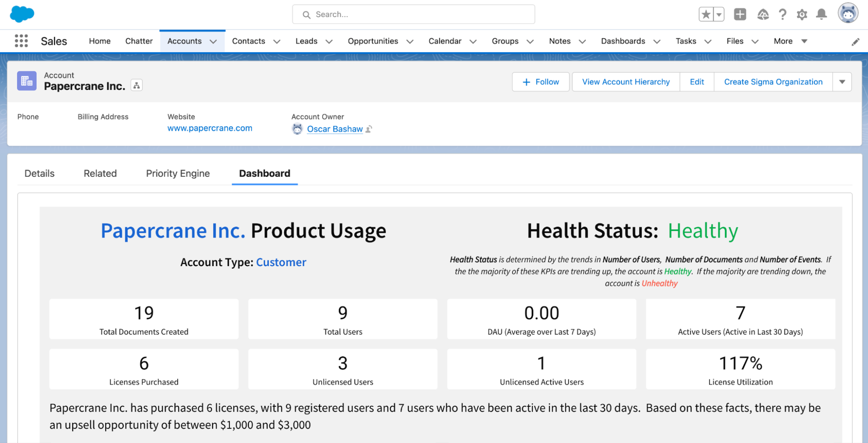Go to the Home nav item
The image size is (868, 443).
click(x=100, y=41)
